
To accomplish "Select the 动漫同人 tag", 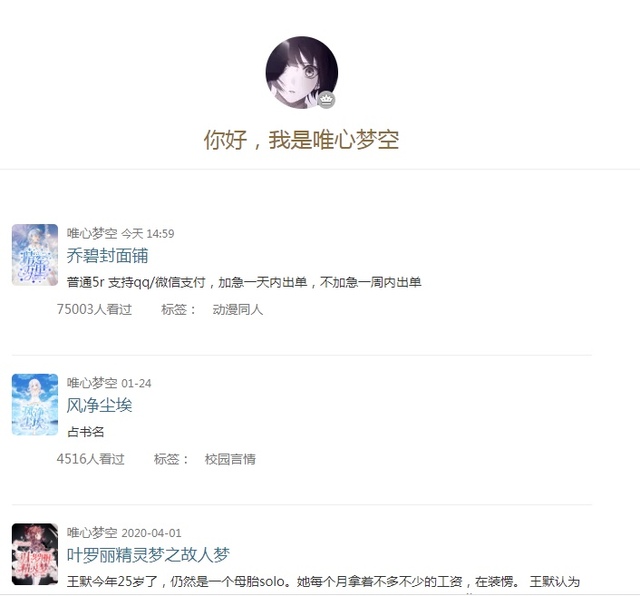I will 238,309.
